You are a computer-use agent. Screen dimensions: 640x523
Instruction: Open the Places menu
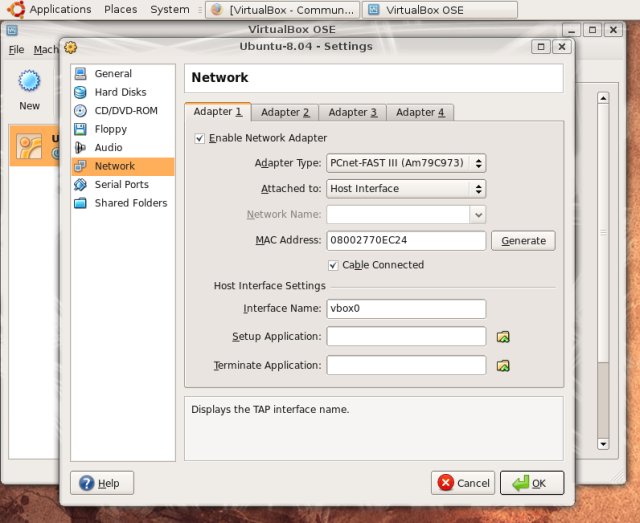point(120,9)
